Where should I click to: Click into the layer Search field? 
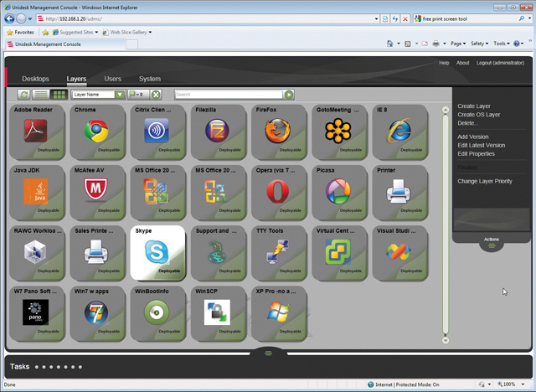point(229,95)
